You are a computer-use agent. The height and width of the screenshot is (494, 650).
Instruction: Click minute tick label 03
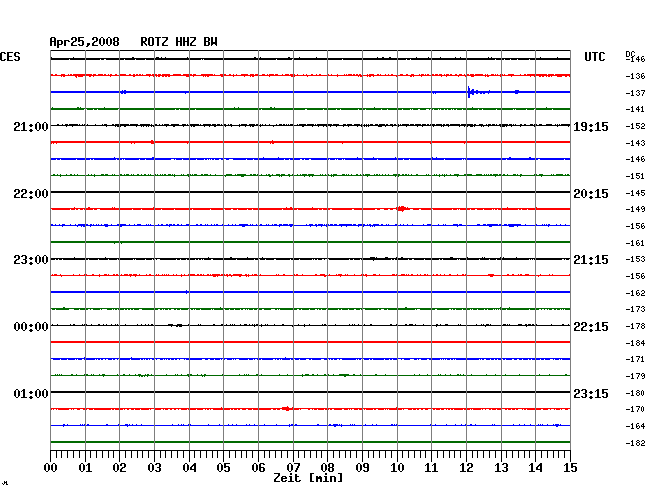154,468
